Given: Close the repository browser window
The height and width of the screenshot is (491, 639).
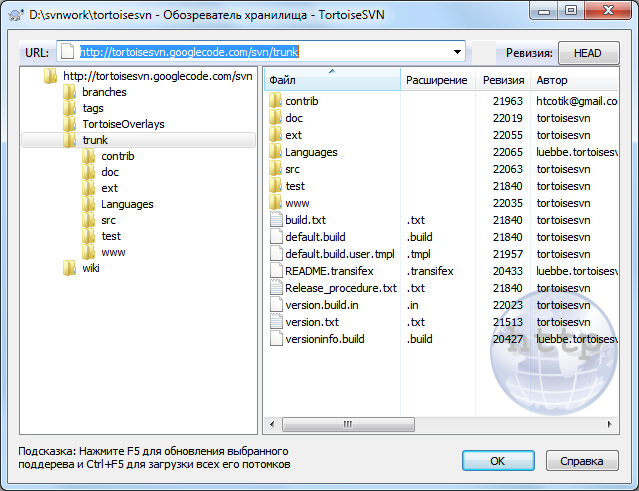Looking at the screenshot, I should [608, 11].
